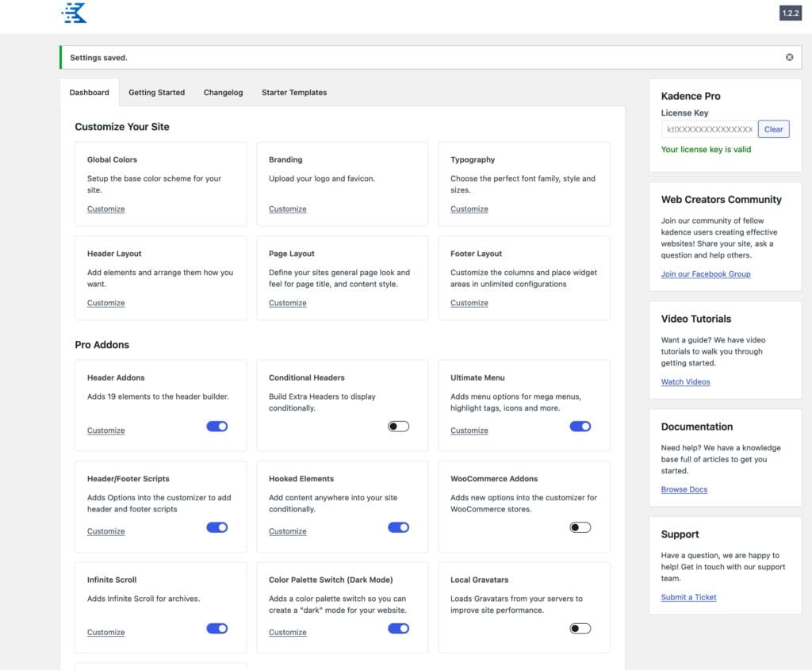Open the Getting Started tab

[x=156, y=92]
